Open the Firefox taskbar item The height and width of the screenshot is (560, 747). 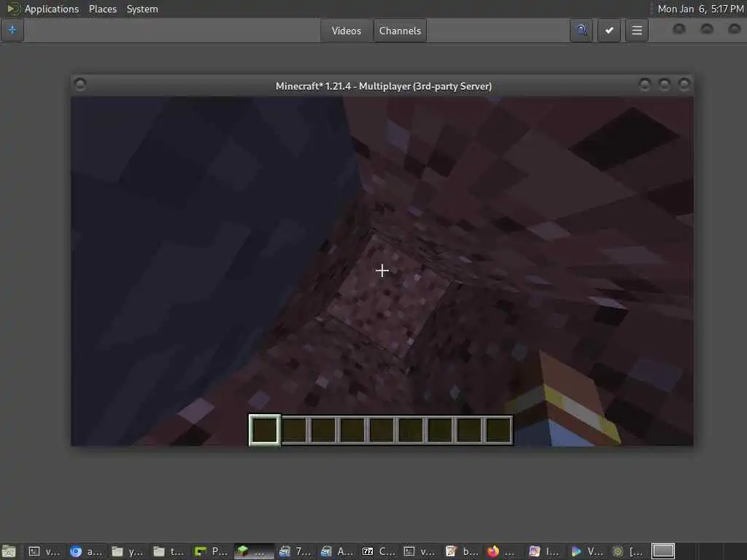(x=500, y=551)
